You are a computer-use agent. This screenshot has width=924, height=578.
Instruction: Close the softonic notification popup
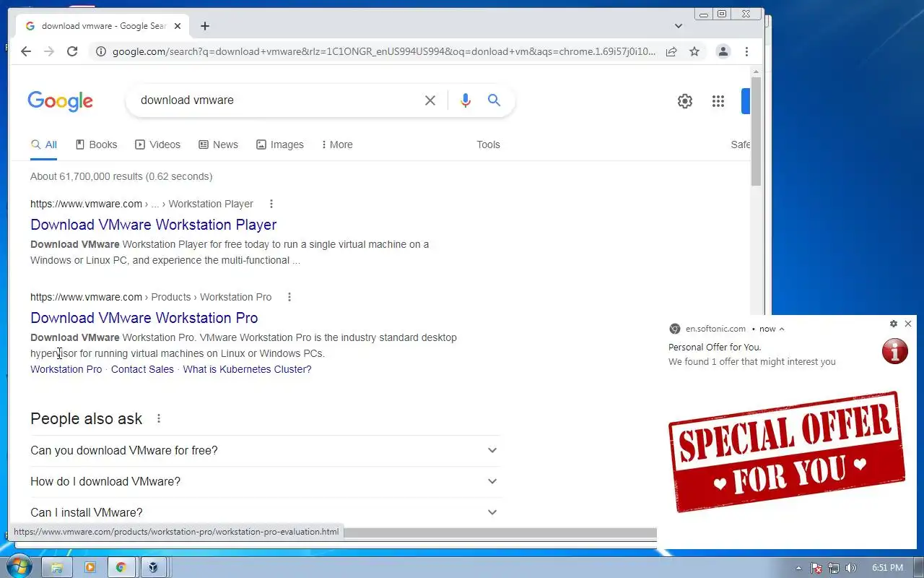pos(908,324)
